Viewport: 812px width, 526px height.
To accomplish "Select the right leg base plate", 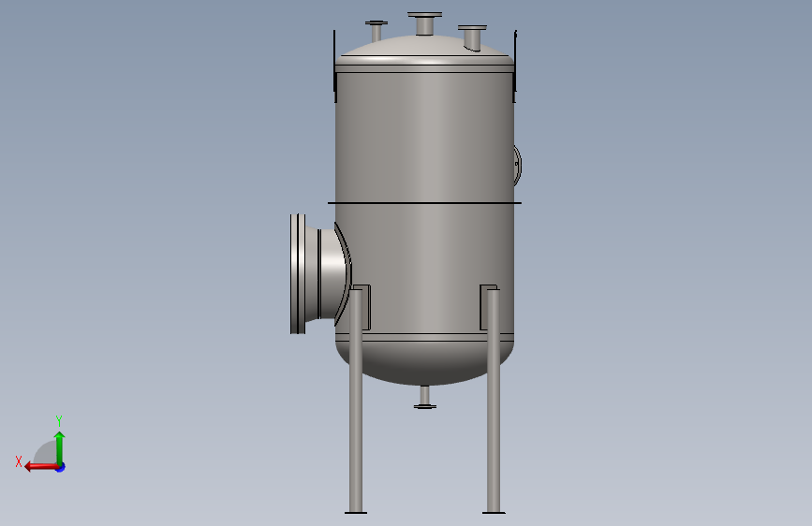I will pyautogui.click(x=494, y=513).
